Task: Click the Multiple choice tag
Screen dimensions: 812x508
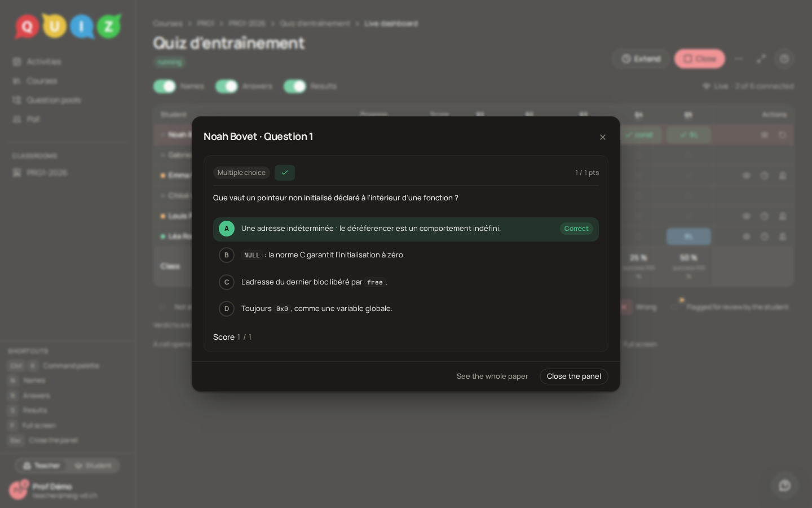Action: 241,173
